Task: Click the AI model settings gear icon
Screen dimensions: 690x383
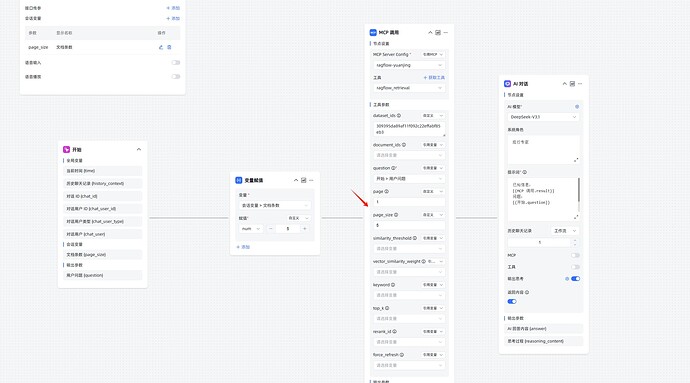Action: tap(577, 107)
